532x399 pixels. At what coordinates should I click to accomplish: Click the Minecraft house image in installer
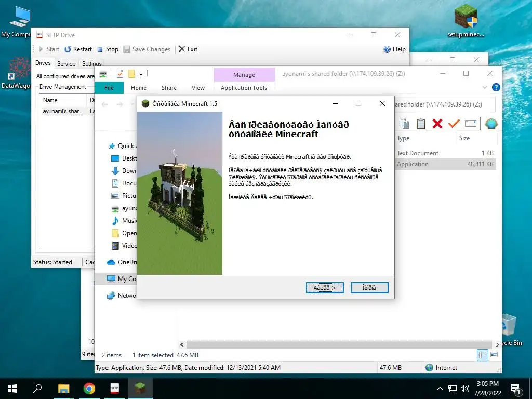tap(179, 193)
